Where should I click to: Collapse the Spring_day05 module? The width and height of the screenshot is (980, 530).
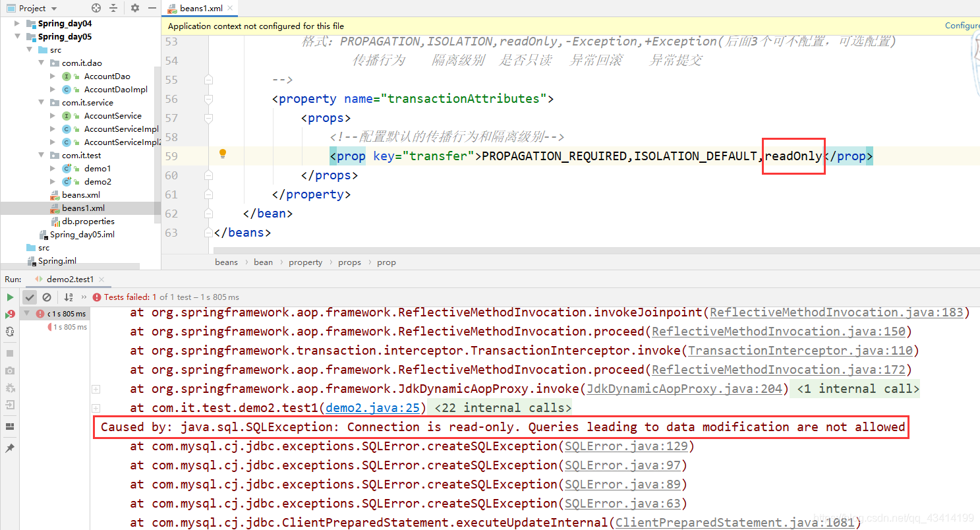[x=17, y=36]
